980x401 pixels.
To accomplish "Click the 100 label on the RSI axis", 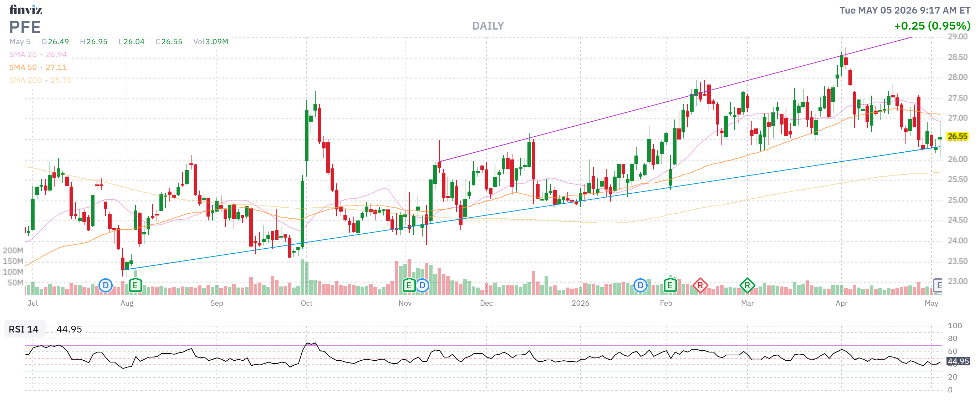I will (x=955, y=326).
